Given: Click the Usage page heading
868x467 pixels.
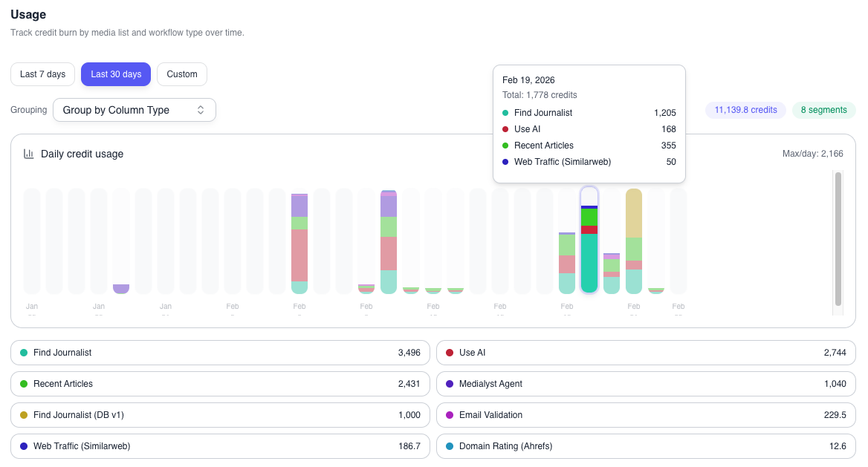Looking at the screenshot, I should pyautogui.click(x=28, y=14).
